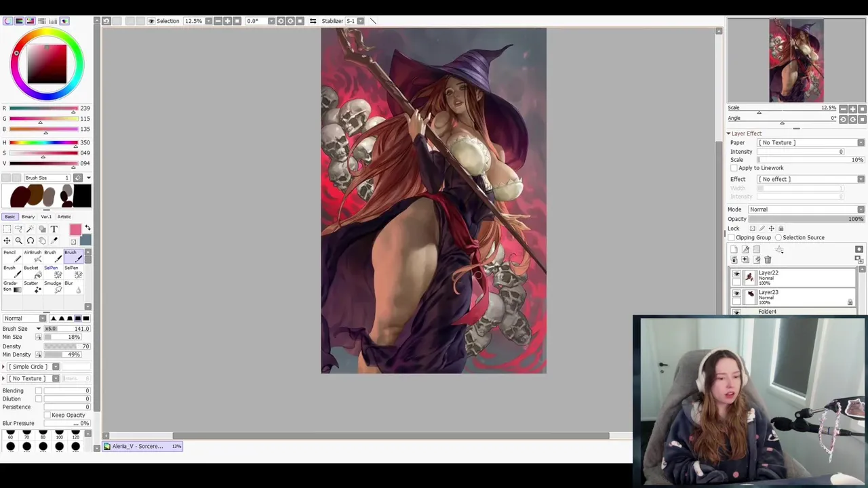Decrease navigator scale with minus button
Screen dimensions: 868x488
pos(843,109)
